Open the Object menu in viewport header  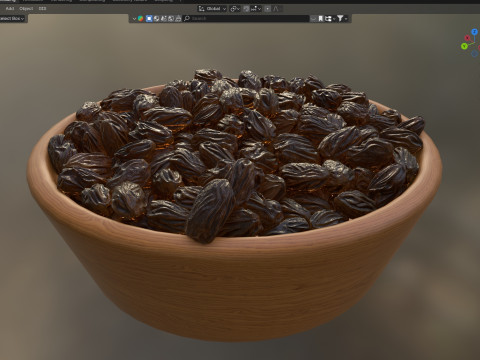[26, 8]
